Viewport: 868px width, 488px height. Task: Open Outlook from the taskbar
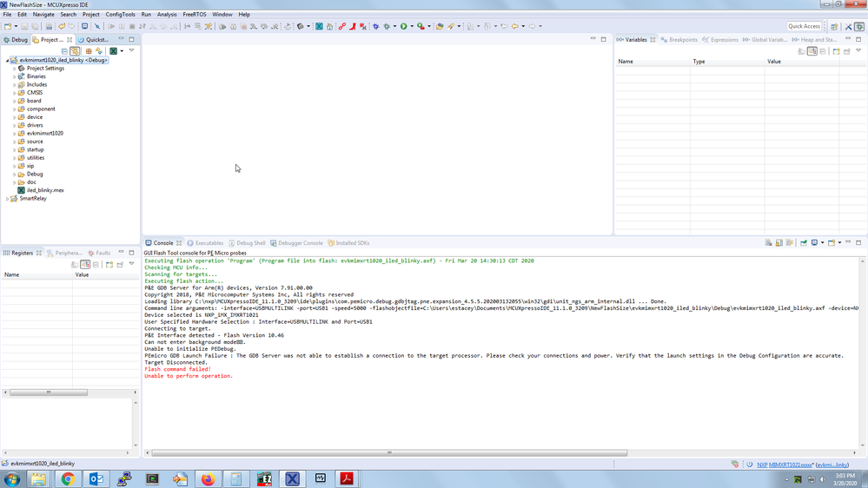click(96, 478)
